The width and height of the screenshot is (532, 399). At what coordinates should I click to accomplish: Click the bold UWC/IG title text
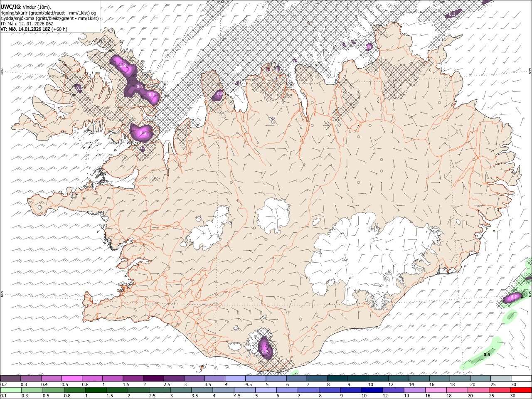click(x=10, y=6)
